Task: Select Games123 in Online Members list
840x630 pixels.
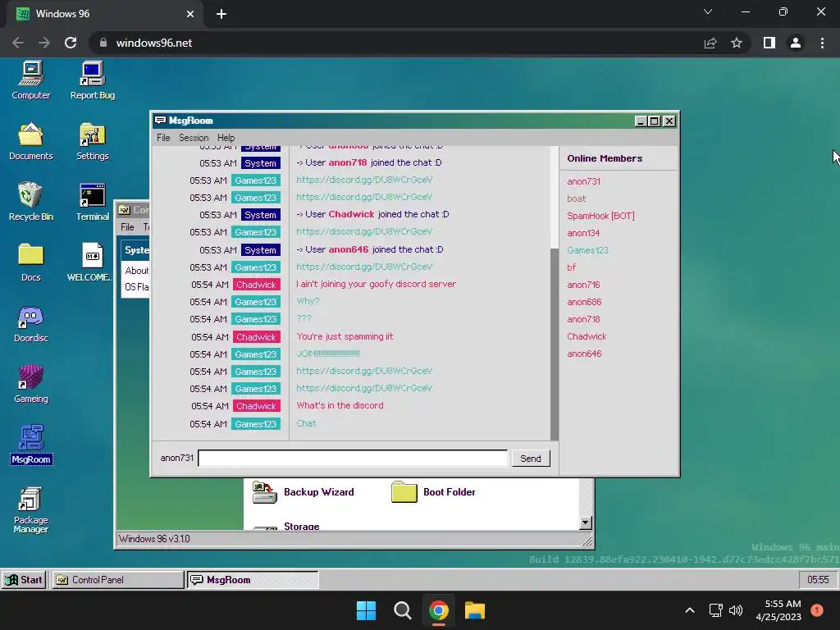Action: (x=587, y=250)
